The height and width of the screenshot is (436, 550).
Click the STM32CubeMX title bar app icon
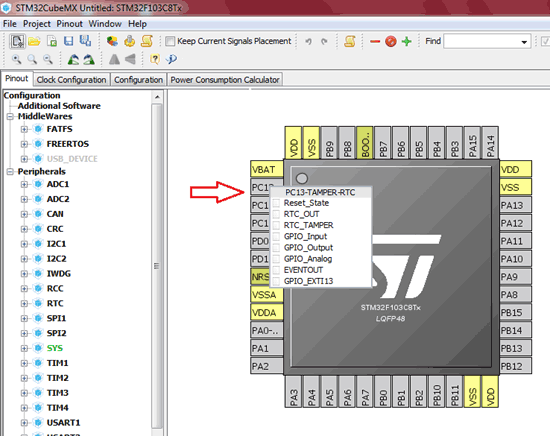pyautogui.click(x=6, y=8)
